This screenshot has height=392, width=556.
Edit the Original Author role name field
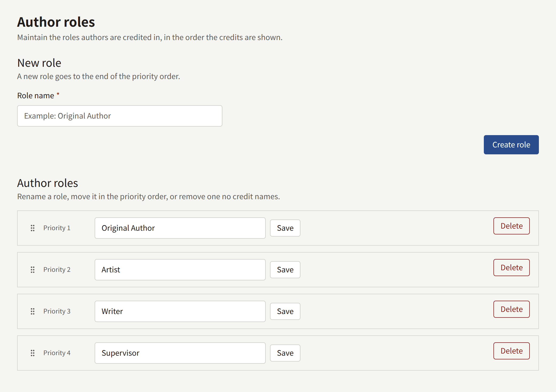coord(180,228)
